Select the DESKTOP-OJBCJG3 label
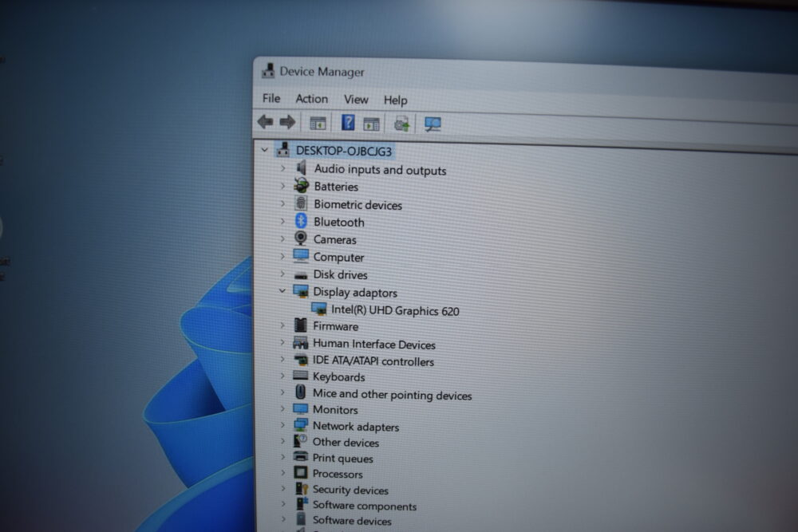 tap(343, 151)
